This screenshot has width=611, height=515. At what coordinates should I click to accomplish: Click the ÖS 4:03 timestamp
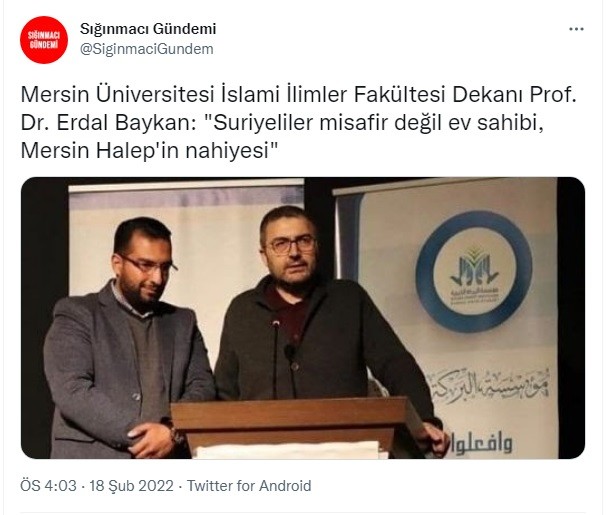48,486
